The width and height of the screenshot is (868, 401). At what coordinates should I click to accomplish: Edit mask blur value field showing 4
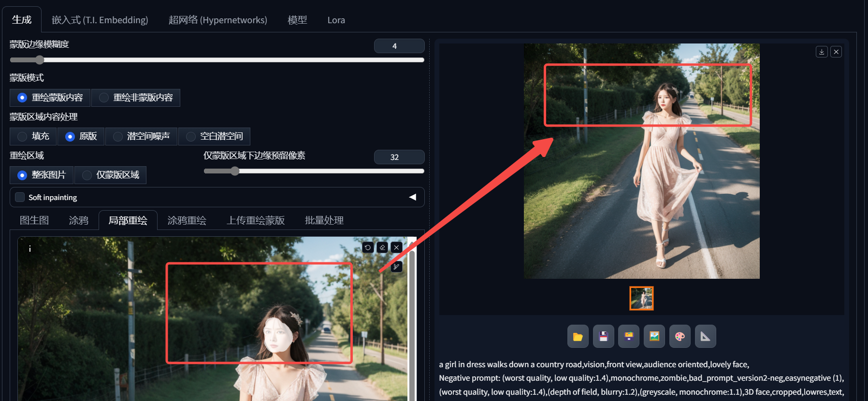[x=399, y=46]
